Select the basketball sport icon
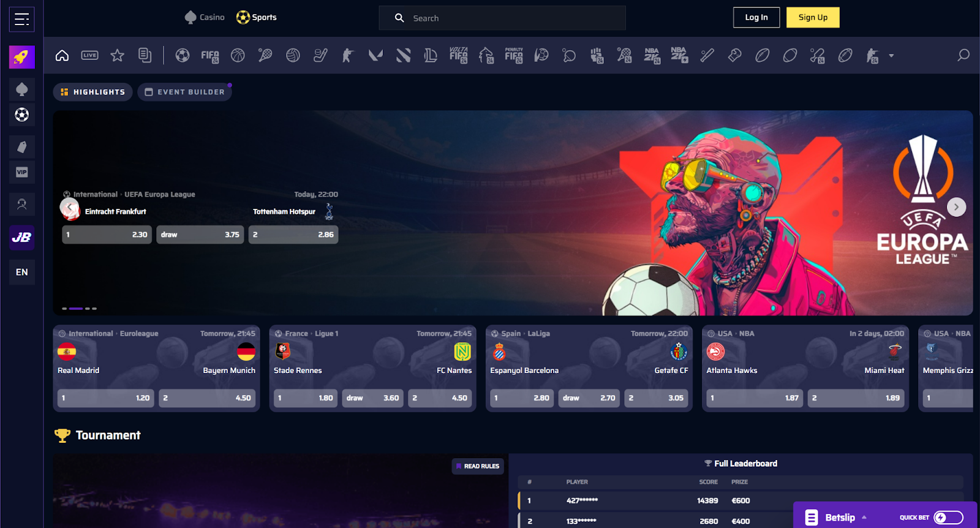The width and height of the screenshot is (980, 528). (x=238, y=56)
